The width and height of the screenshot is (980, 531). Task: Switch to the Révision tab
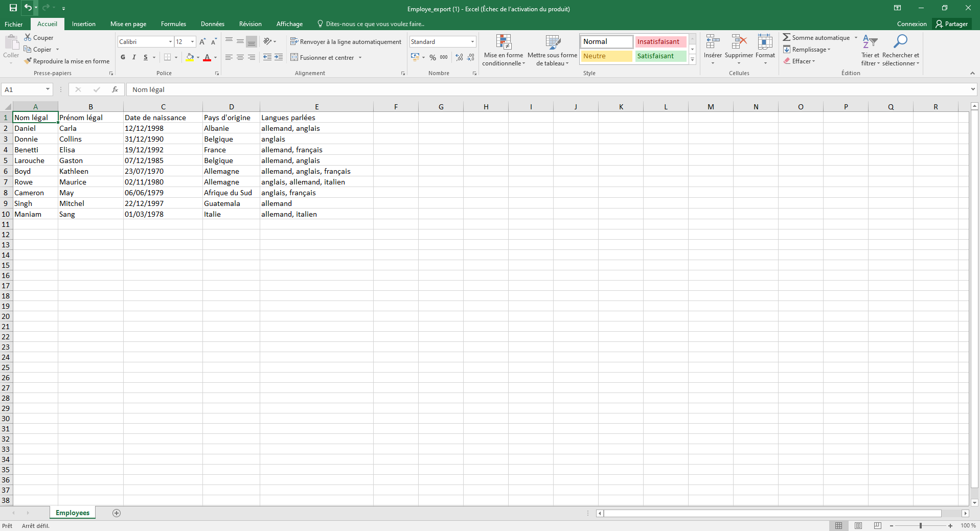coord(250,24)
